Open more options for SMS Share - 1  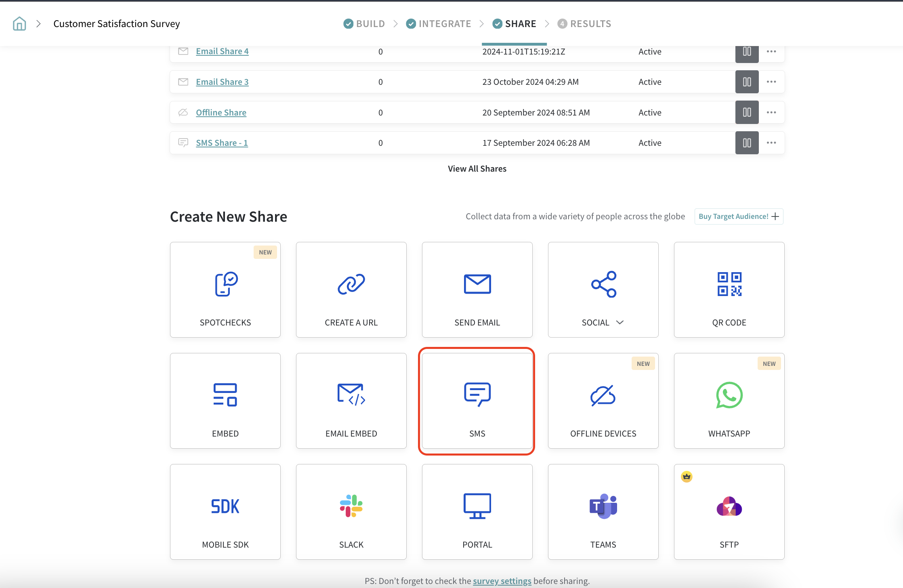[771, 143]
